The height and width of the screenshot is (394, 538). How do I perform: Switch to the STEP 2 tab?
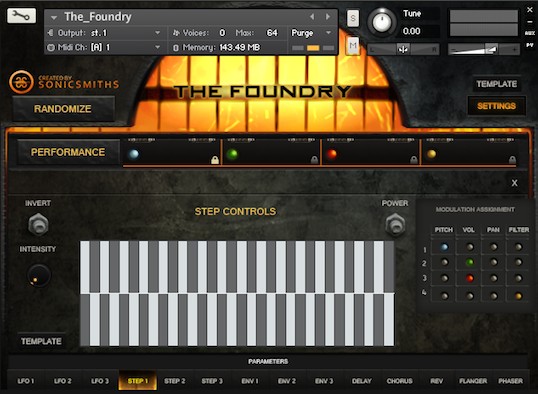175,381
